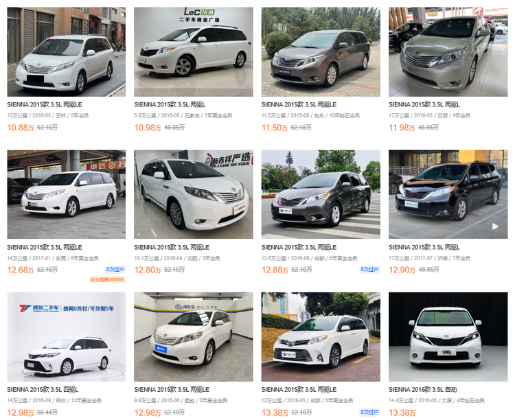The height and width of the screenshot is (420, 515).
Task: Click the 成交直降2000元 discount tag
Action: tap(107, 279)
